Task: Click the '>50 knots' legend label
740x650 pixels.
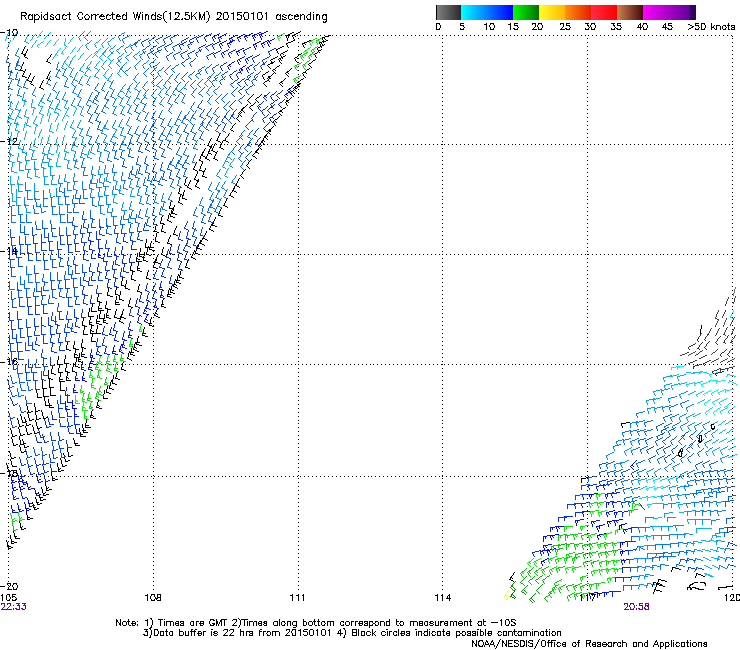Action: click(x=711, y=27)
